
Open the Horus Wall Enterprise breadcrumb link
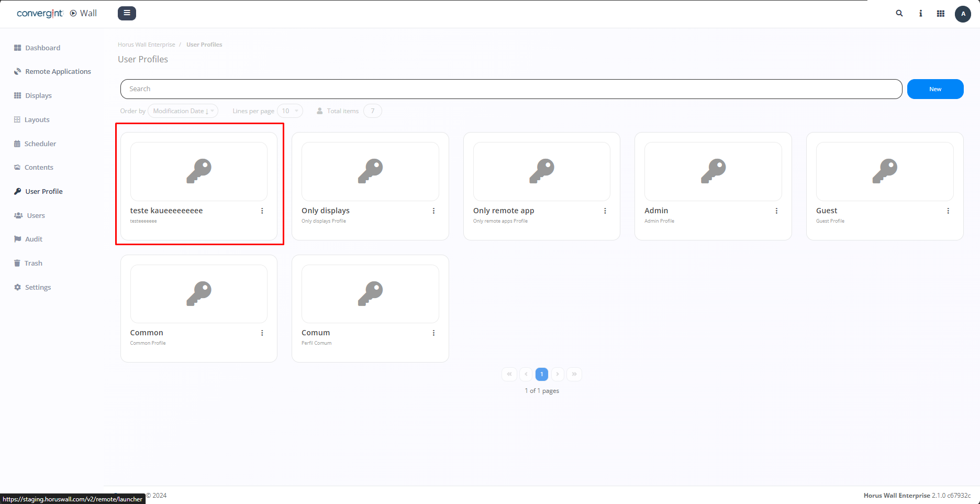point(147,44)
